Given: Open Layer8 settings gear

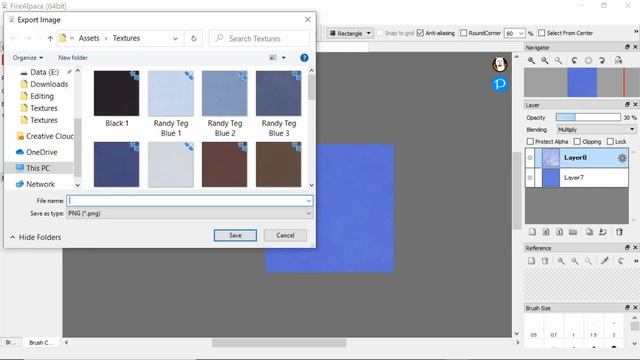Looking at the screenshot, I should click(622, 158).
